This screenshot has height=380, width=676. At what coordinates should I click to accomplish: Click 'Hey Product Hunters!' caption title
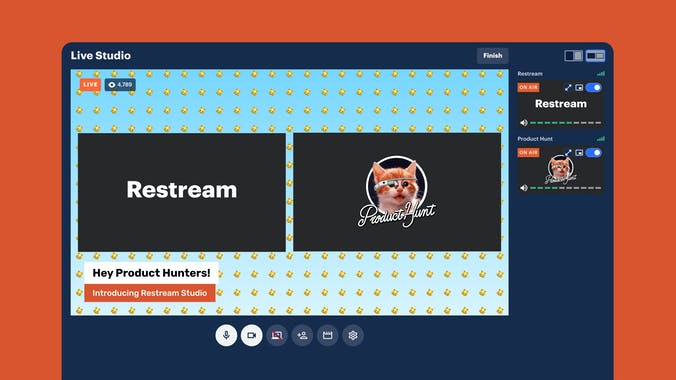151,273
